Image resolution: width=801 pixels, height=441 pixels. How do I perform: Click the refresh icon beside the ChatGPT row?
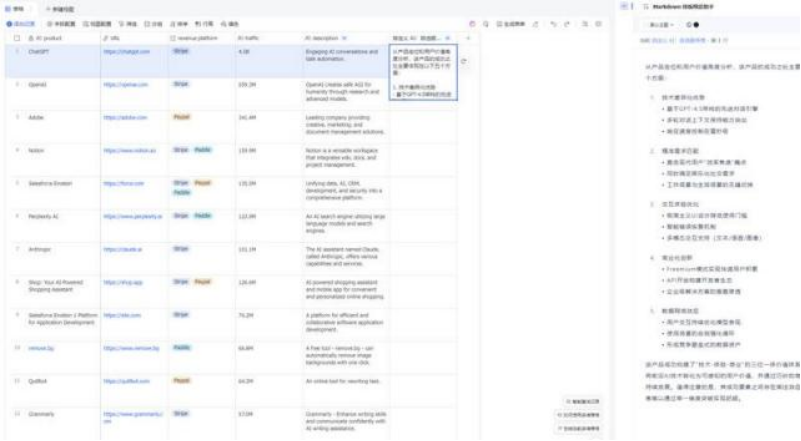[465, 61]
